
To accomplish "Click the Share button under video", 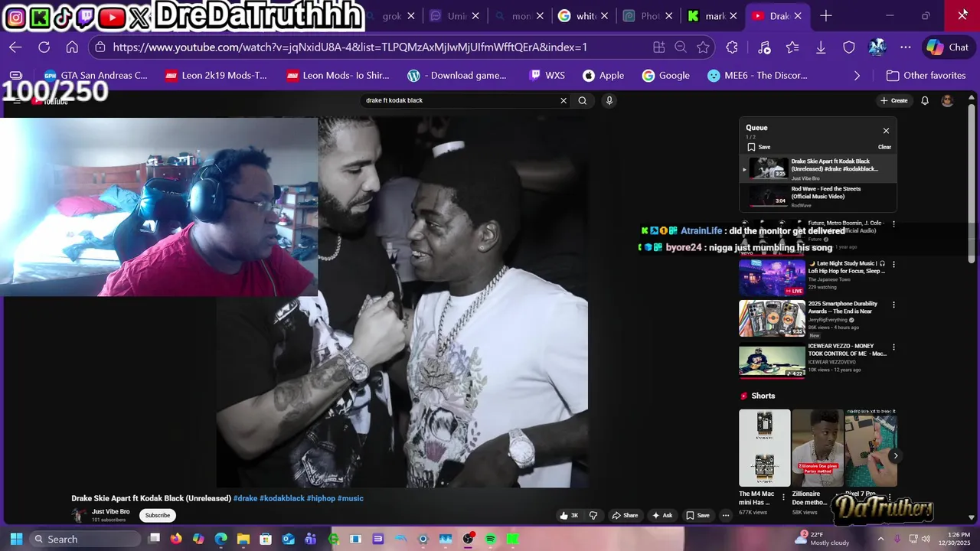I will click(625, 516).
